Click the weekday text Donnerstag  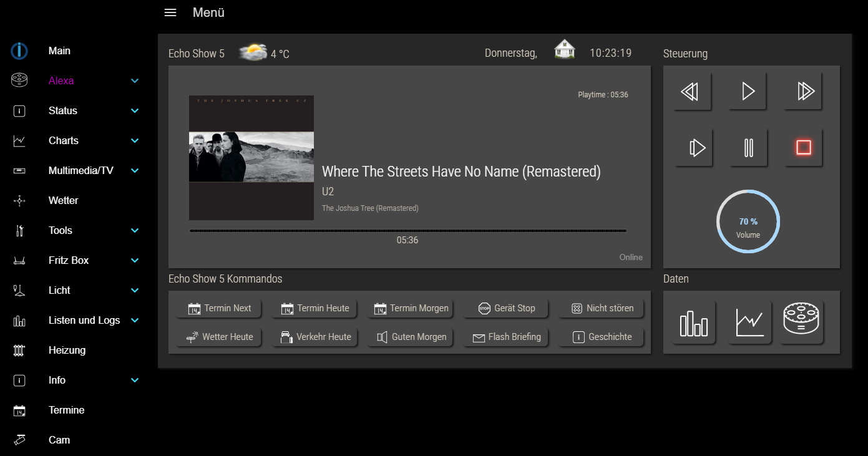click(x=511, y=54)
